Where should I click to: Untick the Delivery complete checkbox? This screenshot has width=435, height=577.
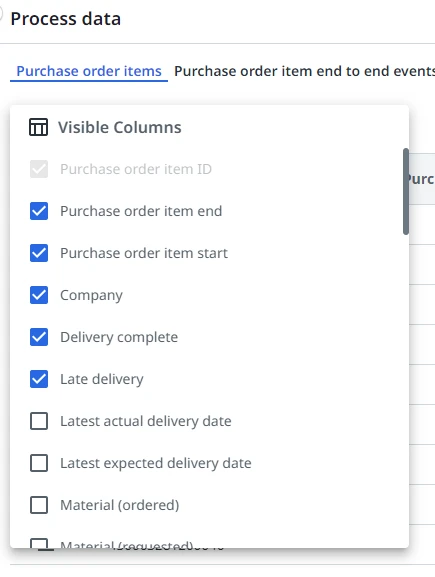39,337
